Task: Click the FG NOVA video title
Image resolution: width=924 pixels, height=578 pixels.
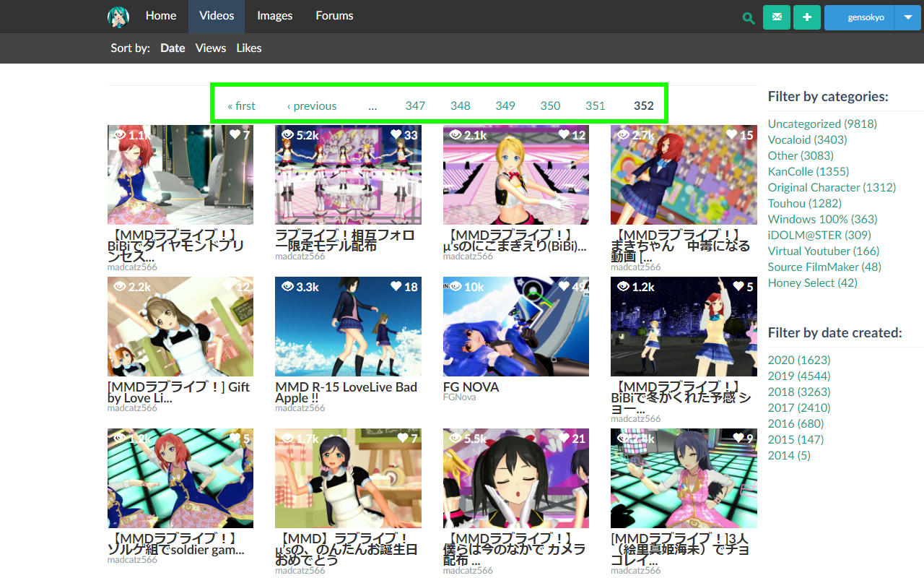Action: click(x=471, y=387)
